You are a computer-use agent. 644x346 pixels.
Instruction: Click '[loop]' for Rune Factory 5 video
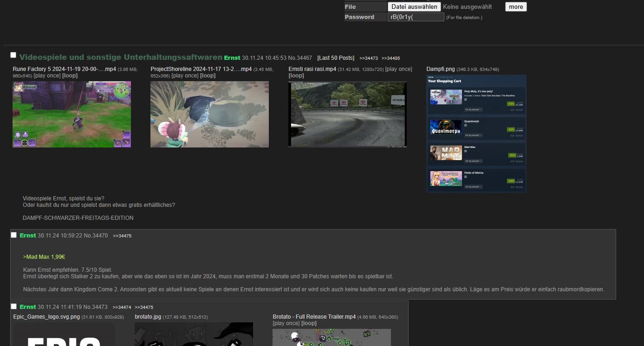70,76
